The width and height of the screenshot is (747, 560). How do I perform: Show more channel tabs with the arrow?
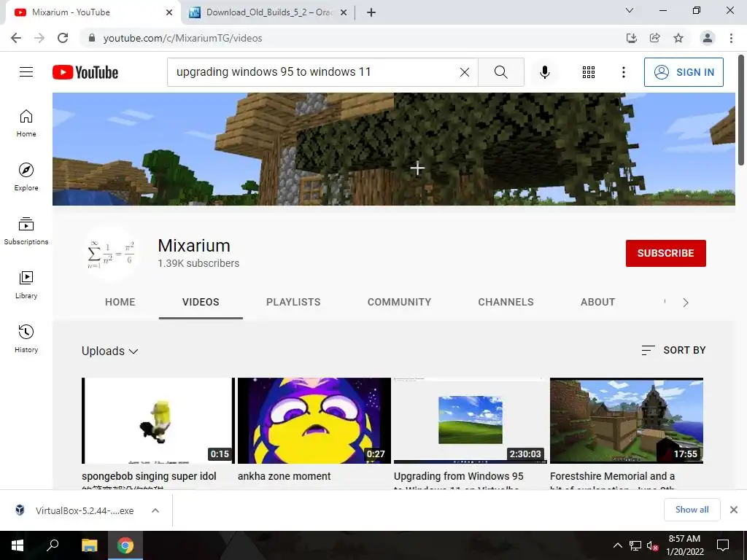pos(686,303)
